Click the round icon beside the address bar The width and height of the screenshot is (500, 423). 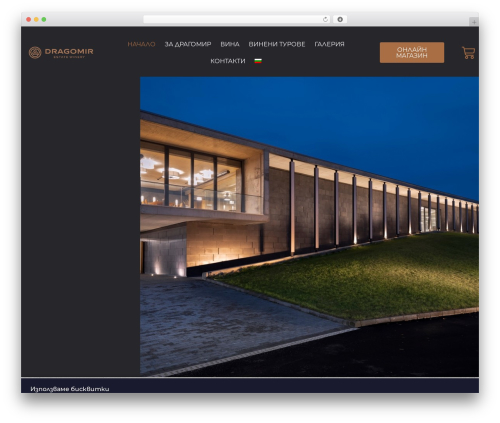[x=340, y=19]
